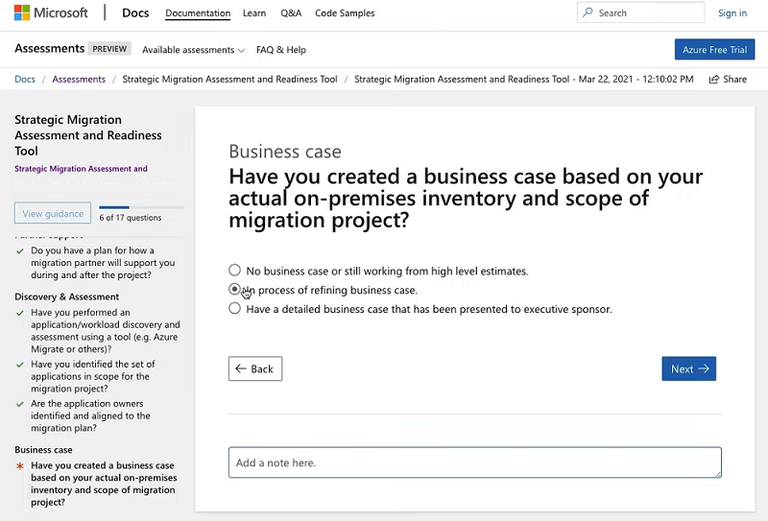Image resolution: width=768 pixels, height=521 pixels.
Task: Choose 'Have a detailed business case' radio
Action: 235,309
